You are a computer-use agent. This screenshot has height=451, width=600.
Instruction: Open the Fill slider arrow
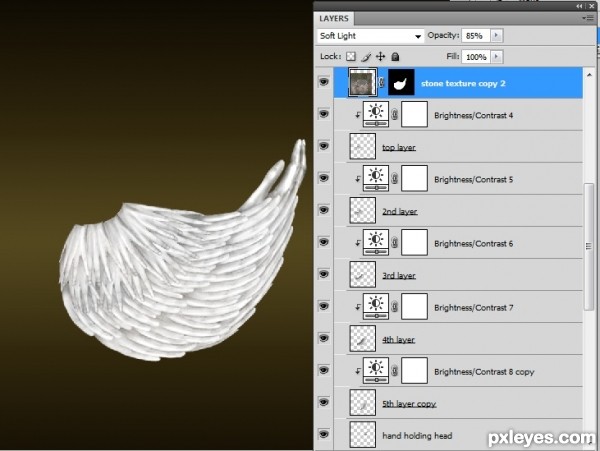pyautogui.click(x=496, y=57)
